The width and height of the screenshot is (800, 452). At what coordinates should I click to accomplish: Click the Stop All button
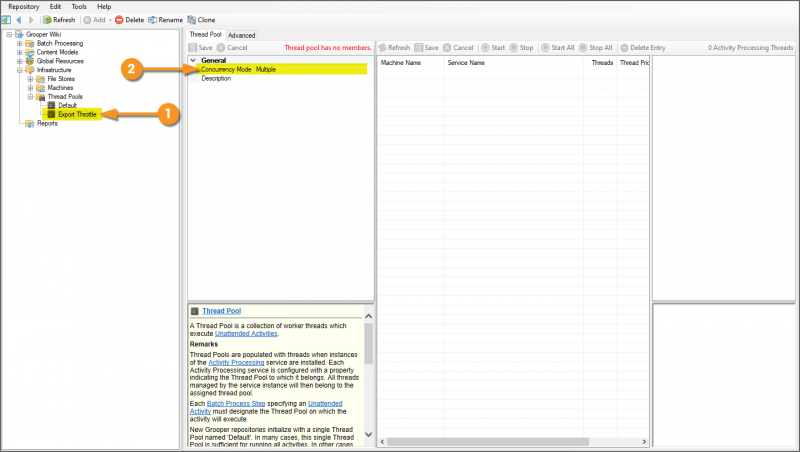(595, 47)
